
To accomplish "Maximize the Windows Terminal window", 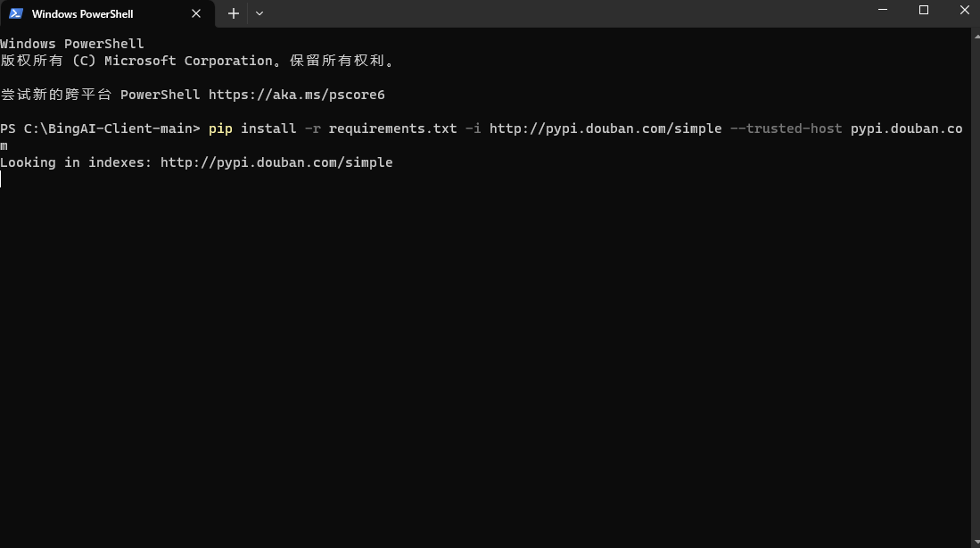I will (x=923, y=10).
